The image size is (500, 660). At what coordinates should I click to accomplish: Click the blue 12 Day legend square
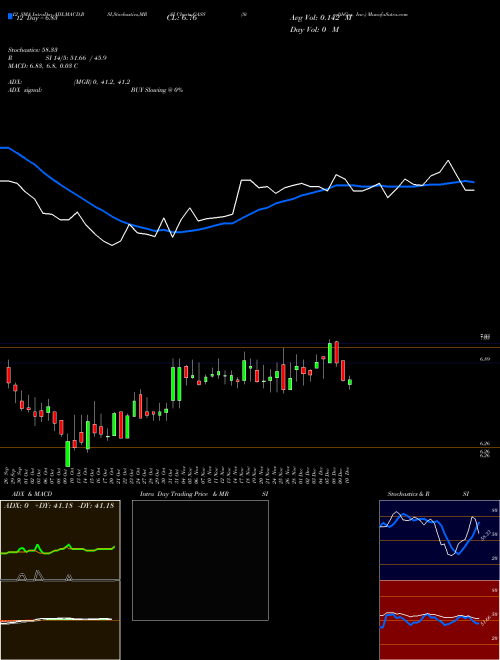[x=10, y=16]
